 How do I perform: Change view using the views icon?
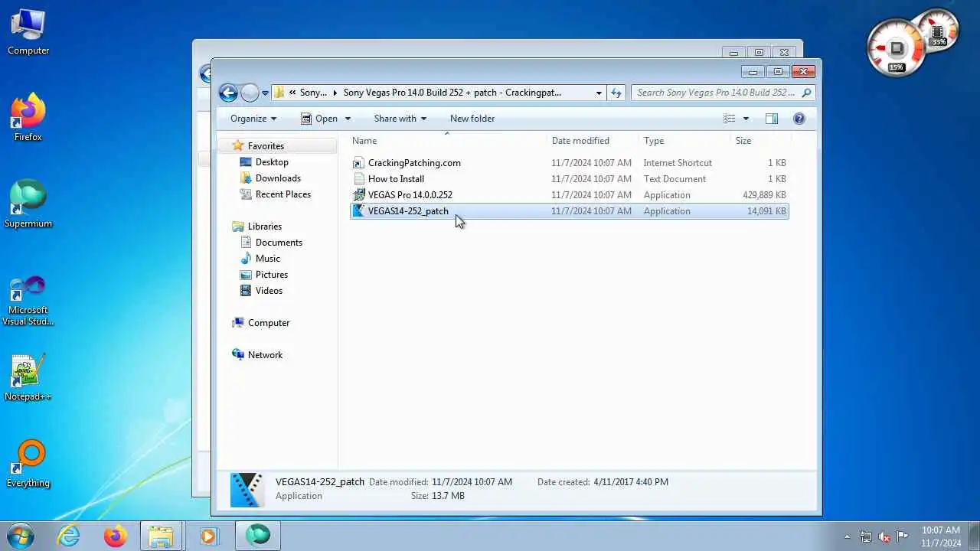[729, 119]
